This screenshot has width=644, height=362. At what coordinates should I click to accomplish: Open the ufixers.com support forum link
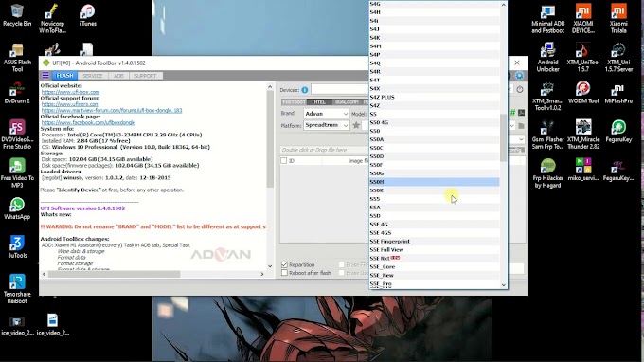(x=70, y=104)
